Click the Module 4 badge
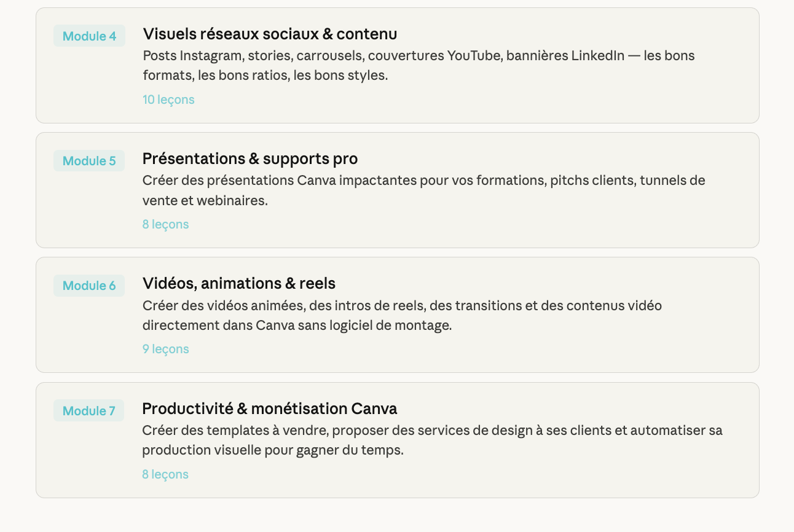 tap(89, 36)
